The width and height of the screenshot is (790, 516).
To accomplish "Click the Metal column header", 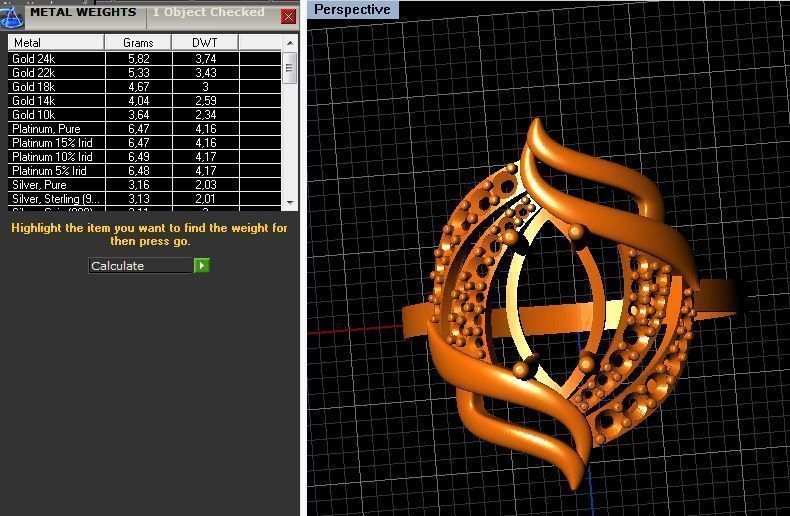I will coord(56,43).
